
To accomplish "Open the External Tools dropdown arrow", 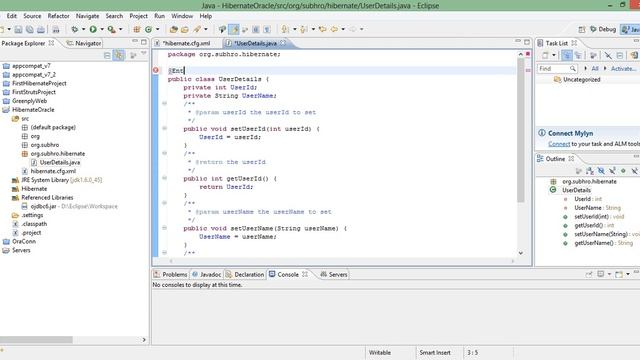I will pos(120,29).
